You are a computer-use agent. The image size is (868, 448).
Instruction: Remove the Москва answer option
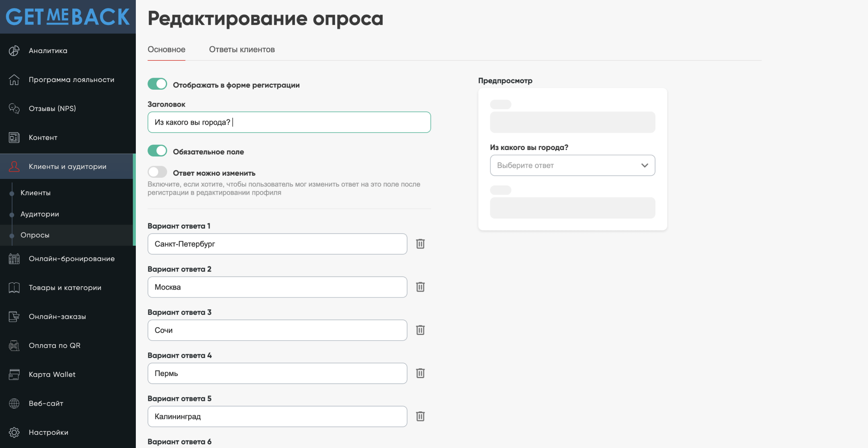tap(420, 287)
